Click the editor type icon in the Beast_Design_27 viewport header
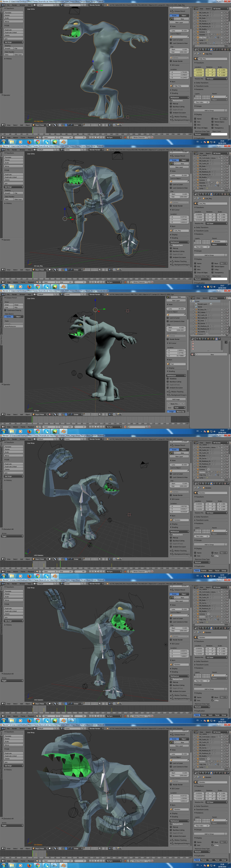 [3, 125]
